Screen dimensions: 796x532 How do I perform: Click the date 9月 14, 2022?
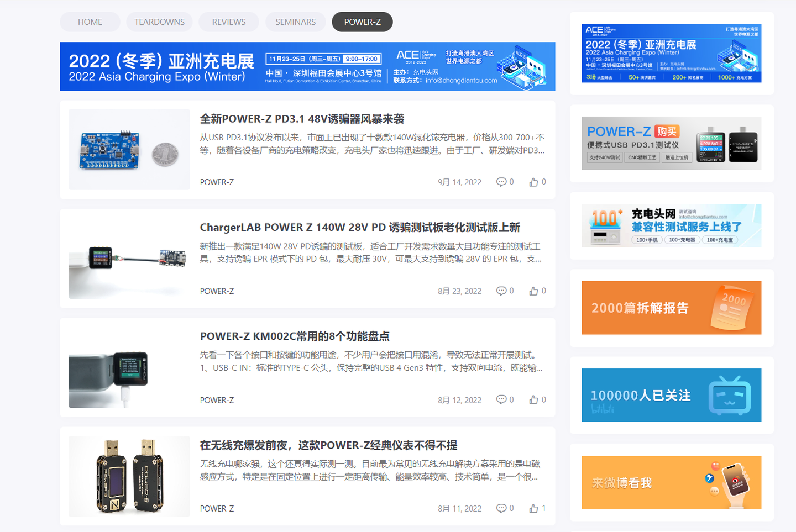[x=459, y=182]
